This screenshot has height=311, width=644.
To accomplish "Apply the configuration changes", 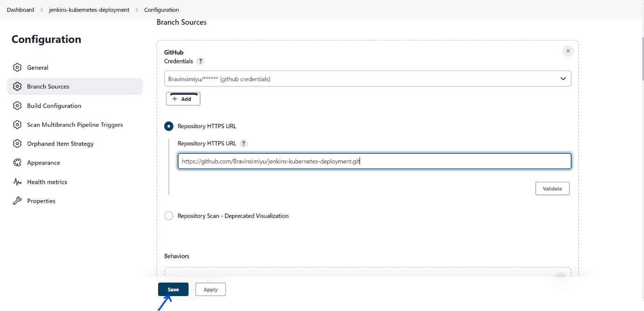I will pos(210,290).
